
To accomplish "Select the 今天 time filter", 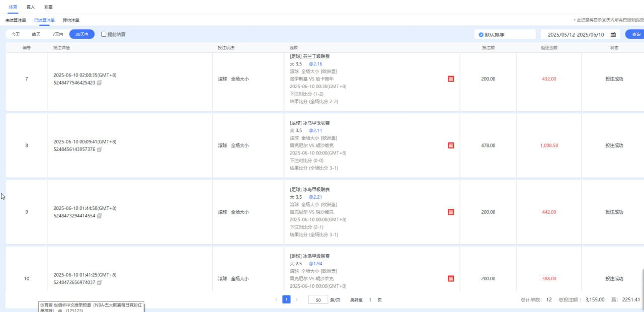I will click(x=16, y=34).
